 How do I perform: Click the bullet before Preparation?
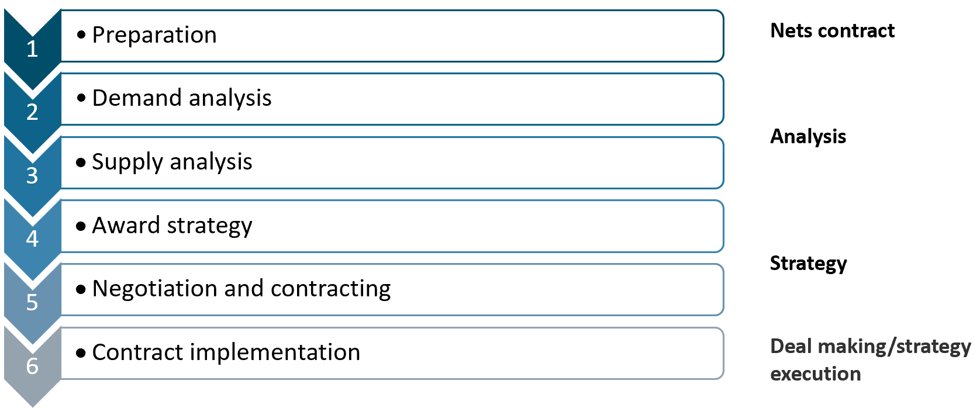pos(81,35)
